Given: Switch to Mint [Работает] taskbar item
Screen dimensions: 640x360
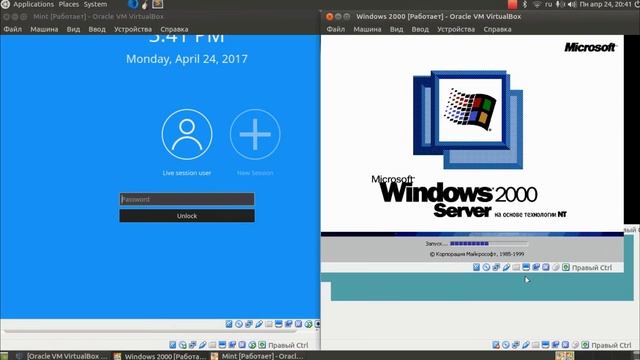Looking at the screenshot, I should pyautogui.click(x=258, y=356).
